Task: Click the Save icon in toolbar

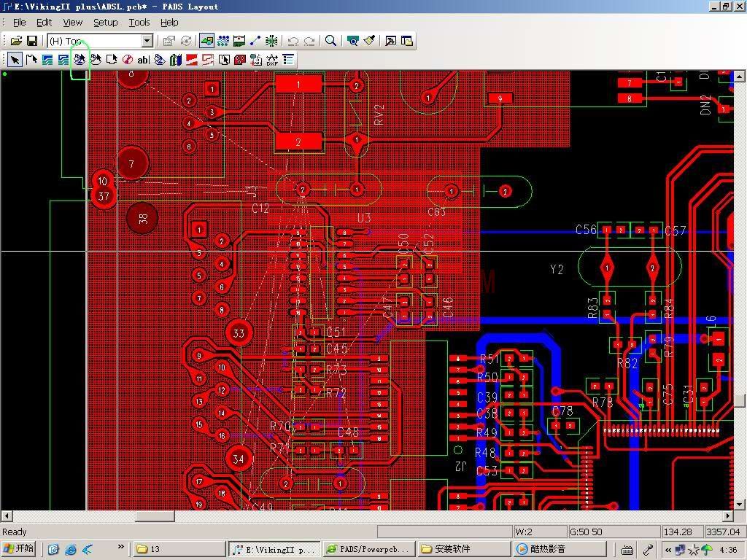Action: 32,41
